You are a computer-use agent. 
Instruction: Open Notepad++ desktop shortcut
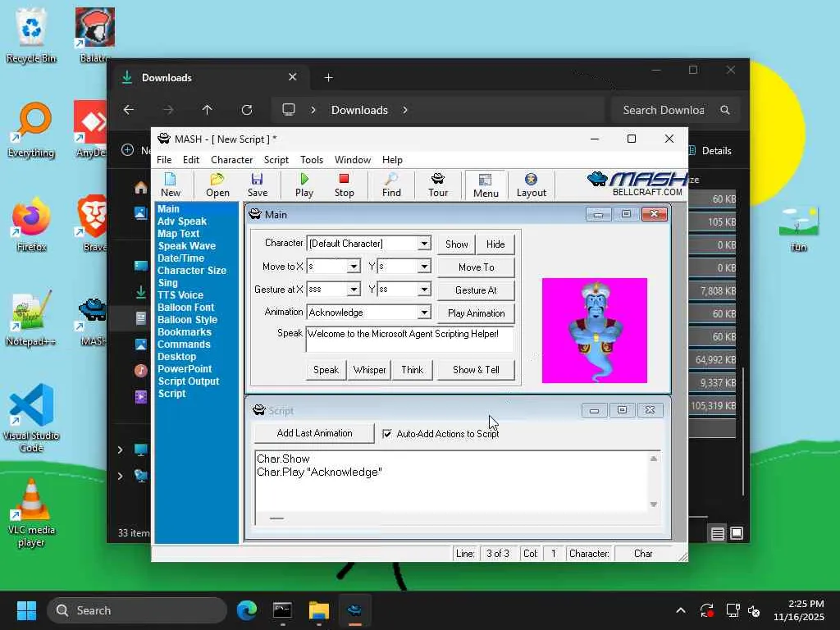(32, 319)
